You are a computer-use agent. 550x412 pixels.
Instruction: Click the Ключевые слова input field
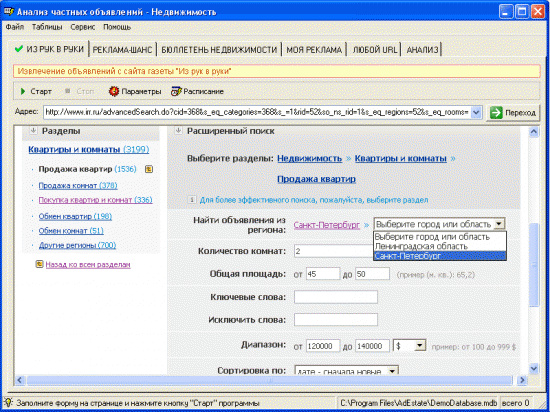(336, 297)
